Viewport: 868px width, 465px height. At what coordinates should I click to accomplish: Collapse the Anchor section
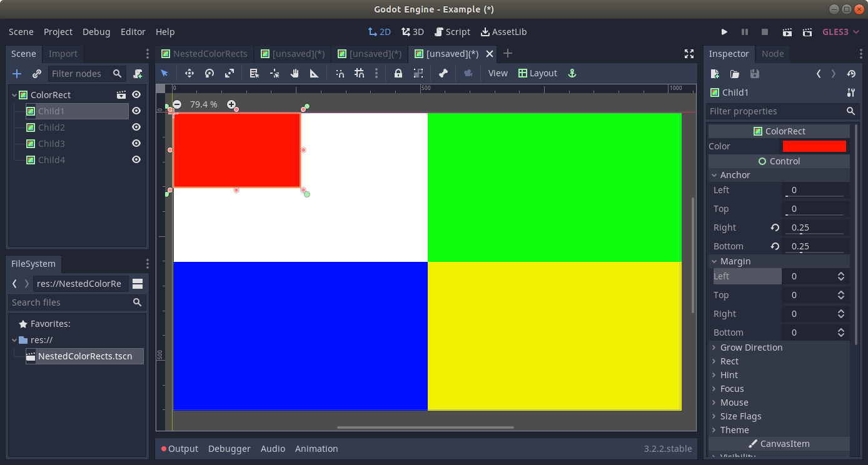pyautogui.click(x=779, y=175)
